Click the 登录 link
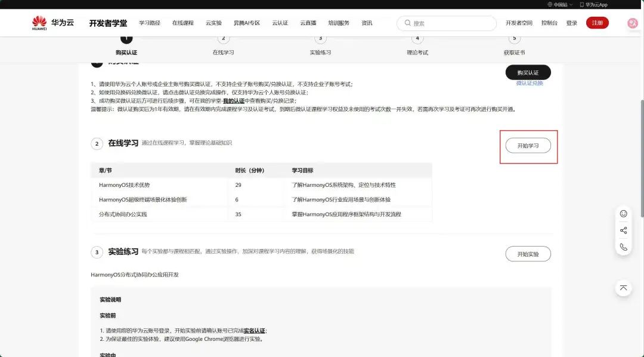This screenshot has height=357, width=644. coord(572,23)
